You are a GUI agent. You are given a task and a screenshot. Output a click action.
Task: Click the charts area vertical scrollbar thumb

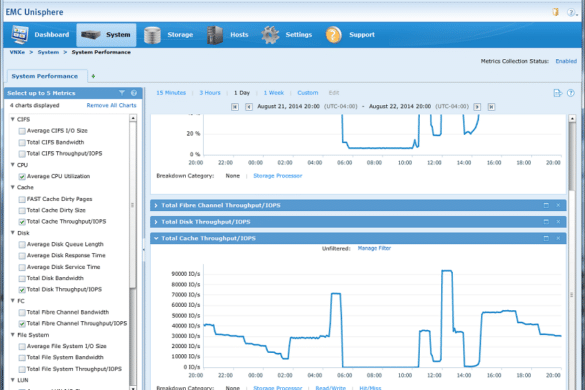pos(572,156)
